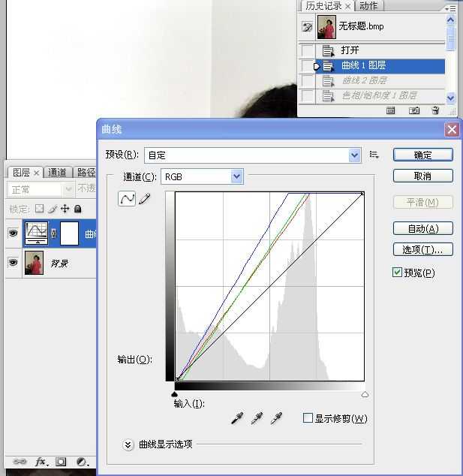463x476 pixels.
Task: Click the history brush source icon beside the snapshot
Action: (307, 27)
